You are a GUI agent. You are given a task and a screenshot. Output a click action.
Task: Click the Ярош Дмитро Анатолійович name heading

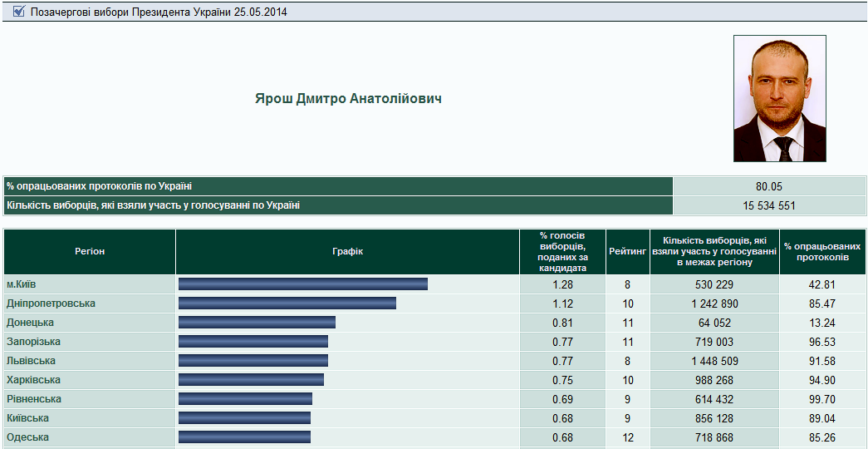tap(348, 99)
